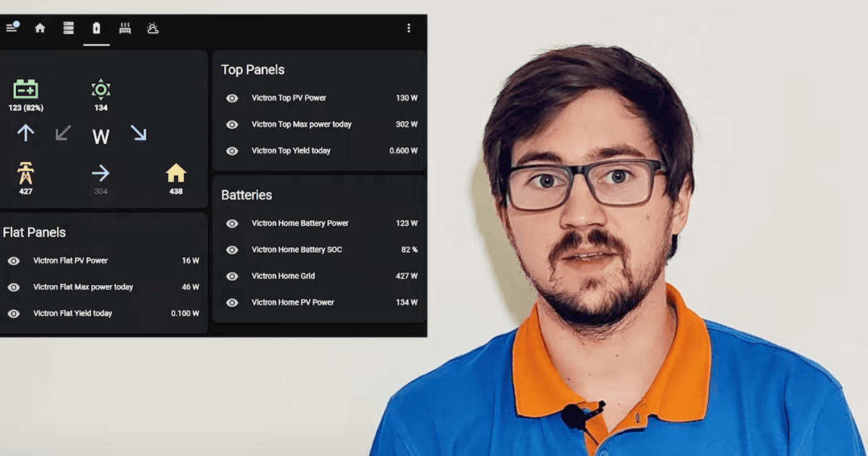Image resolution: width=868 pixels, height=456 pixels.
Task: Select the battery charging tab
Action: [x=96, y=28]
